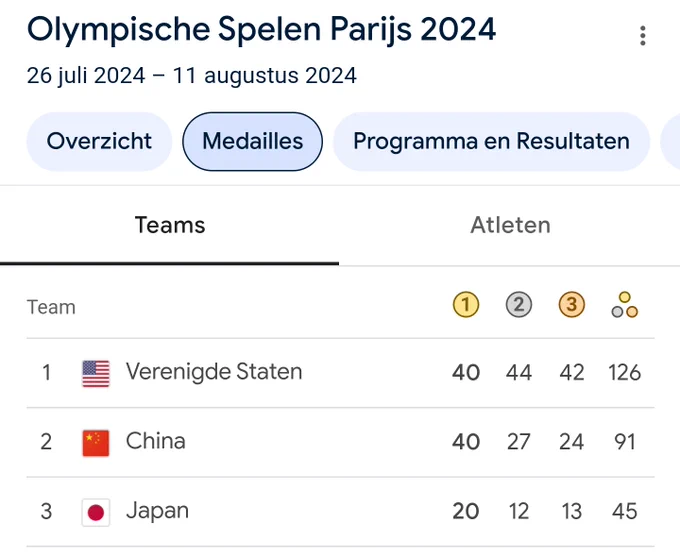The height and width of the screenshot is (557, 680).
Task: Click the Olympische Spelen Parijs 2024 title
Action: [x=261, y=29]
